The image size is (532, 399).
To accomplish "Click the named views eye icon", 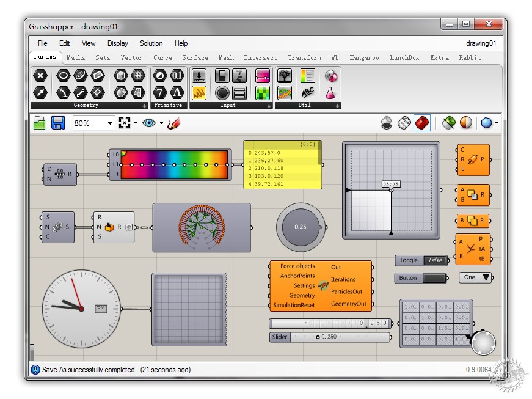I will (149, 123).
